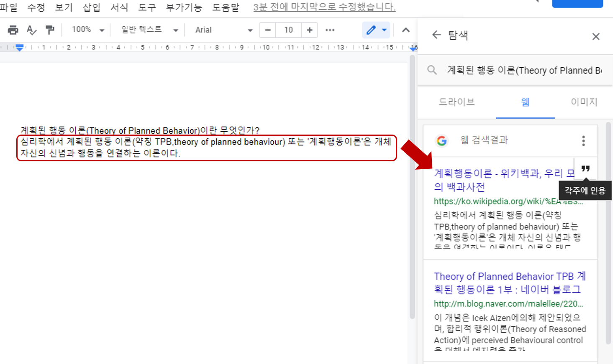Click the pencil editing mode icon
Screen dimensions: 613x364
pyautogui.click(x=371, y=30)
